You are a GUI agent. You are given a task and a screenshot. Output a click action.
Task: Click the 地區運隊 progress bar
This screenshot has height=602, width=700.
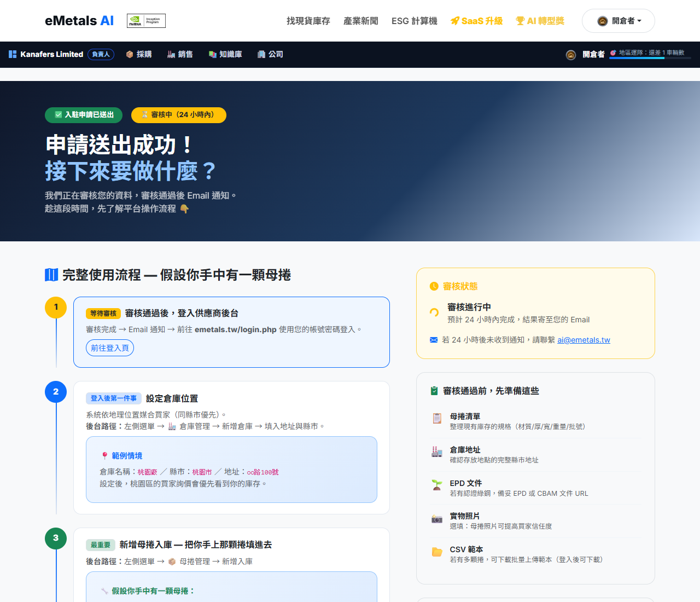650,57
